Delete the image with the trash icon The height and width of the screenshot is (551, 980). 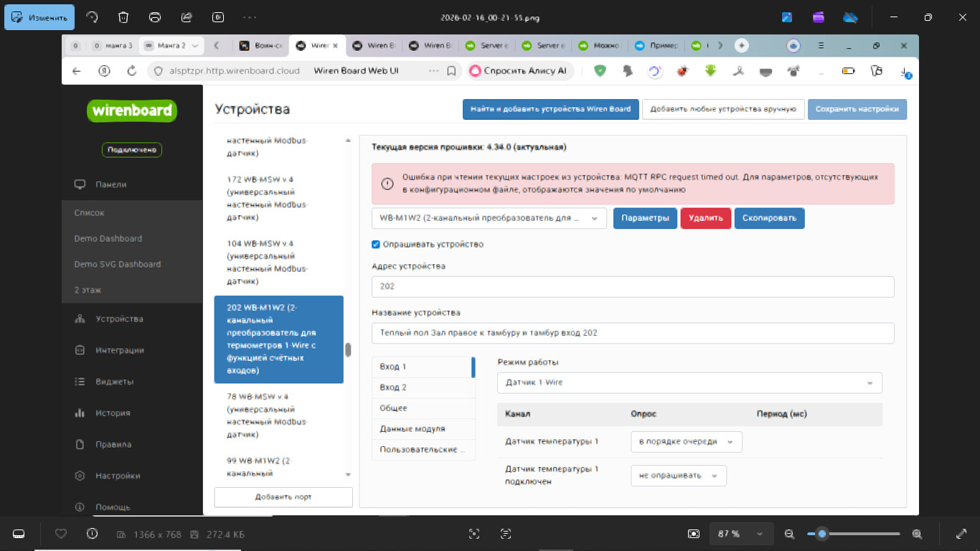tap(123, 17)
